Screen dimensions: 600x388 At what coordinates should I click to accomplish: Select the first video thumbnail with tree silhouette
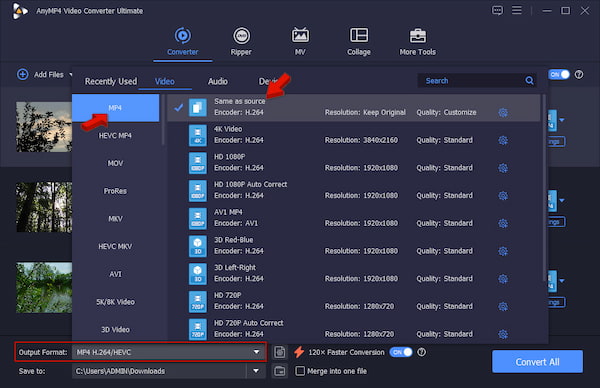click(44, 127)
